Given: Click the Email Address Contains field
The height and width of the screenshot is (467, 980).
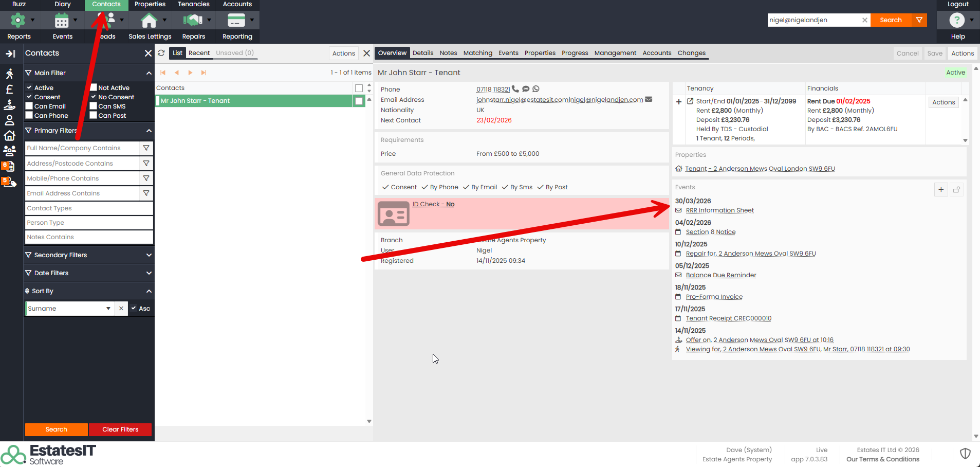Looking at the screenshot, I should coord(82,193).
